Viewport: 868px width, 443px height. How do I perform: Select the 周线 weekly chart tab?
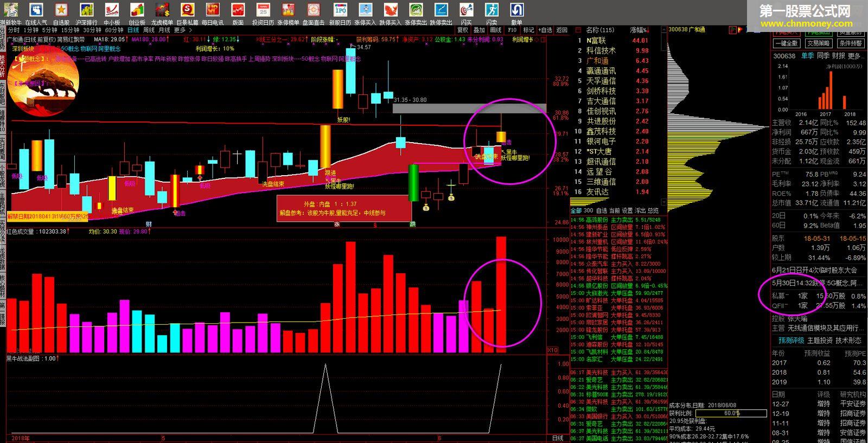click(x=149, y=30)
